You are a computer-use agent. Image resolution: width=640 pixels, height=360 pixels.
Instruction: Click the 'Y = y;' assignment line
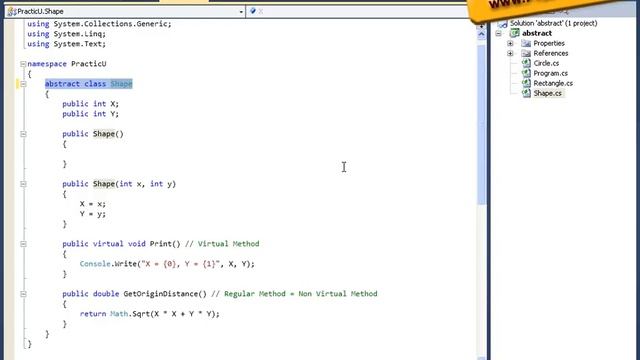pos(93,214)
